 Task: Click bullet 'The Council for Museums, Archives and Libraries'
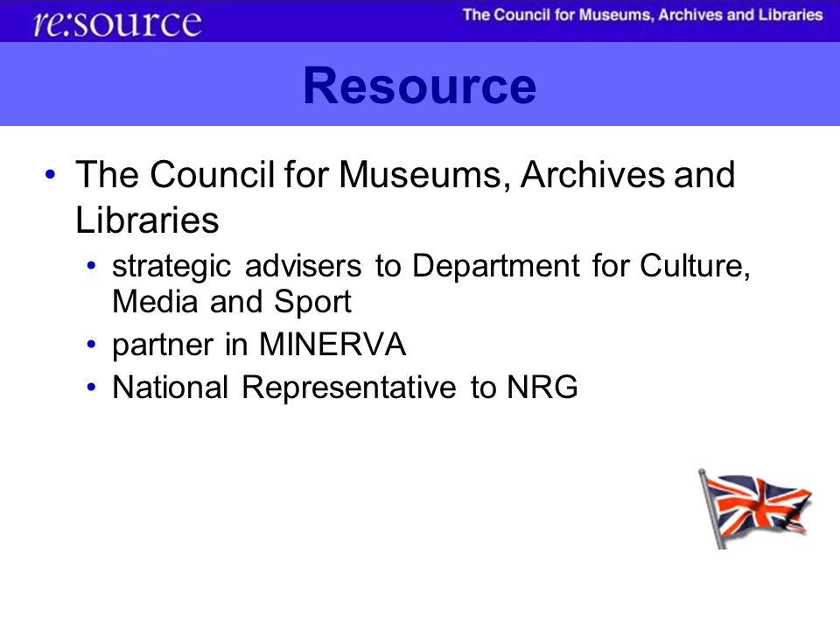(405, 197)
